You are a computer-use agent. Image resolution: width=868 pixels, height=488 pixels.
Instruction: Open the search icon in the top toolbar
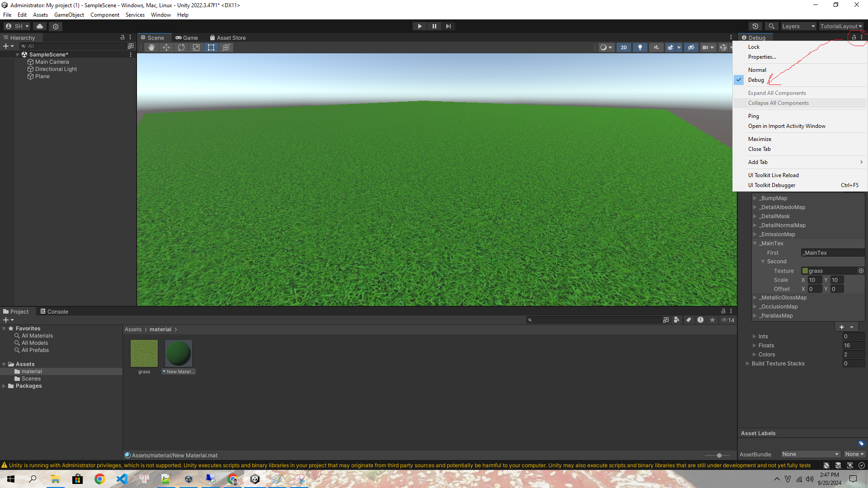pos(772,26)
